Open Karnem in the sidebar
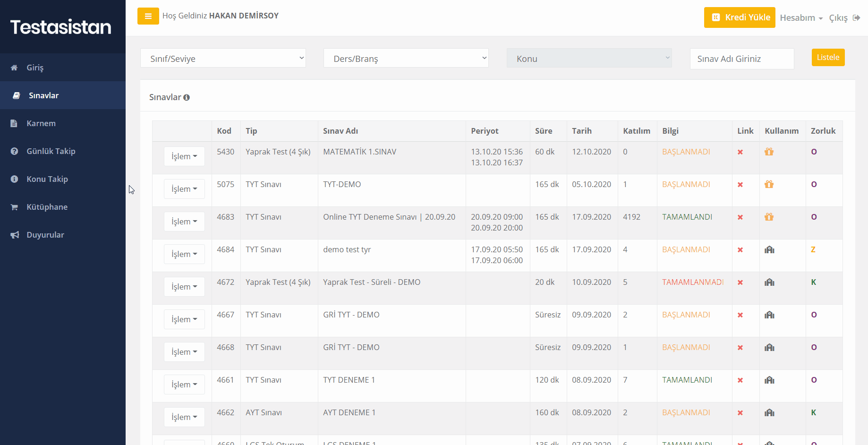 (x=63, y=123)
